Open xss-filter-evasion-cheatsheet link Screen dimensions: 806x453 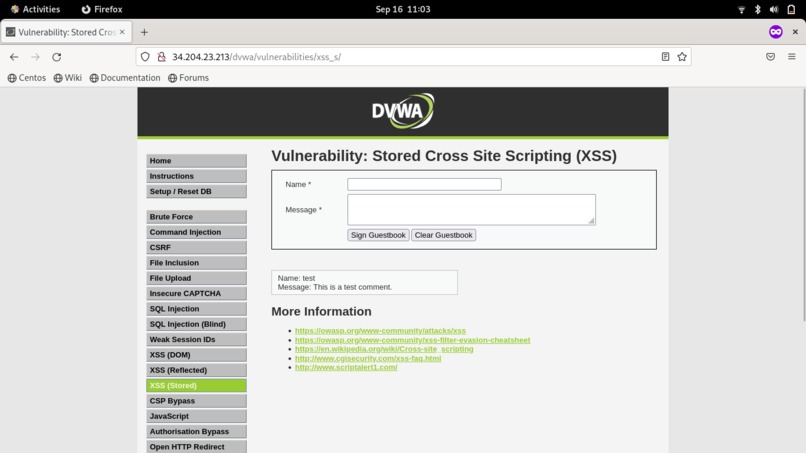[x=412, y=340]
